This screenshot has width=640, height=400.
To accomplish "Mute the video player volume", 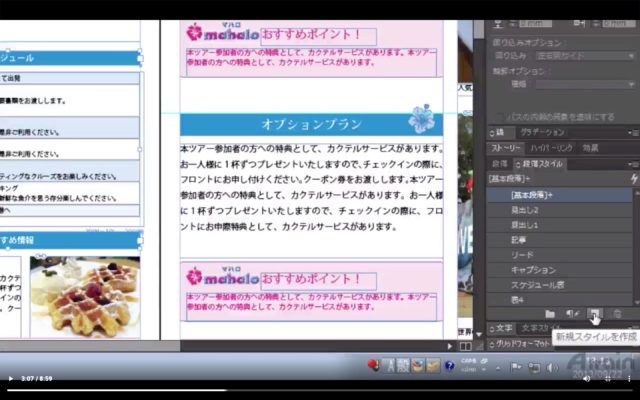I will point(587,378).
